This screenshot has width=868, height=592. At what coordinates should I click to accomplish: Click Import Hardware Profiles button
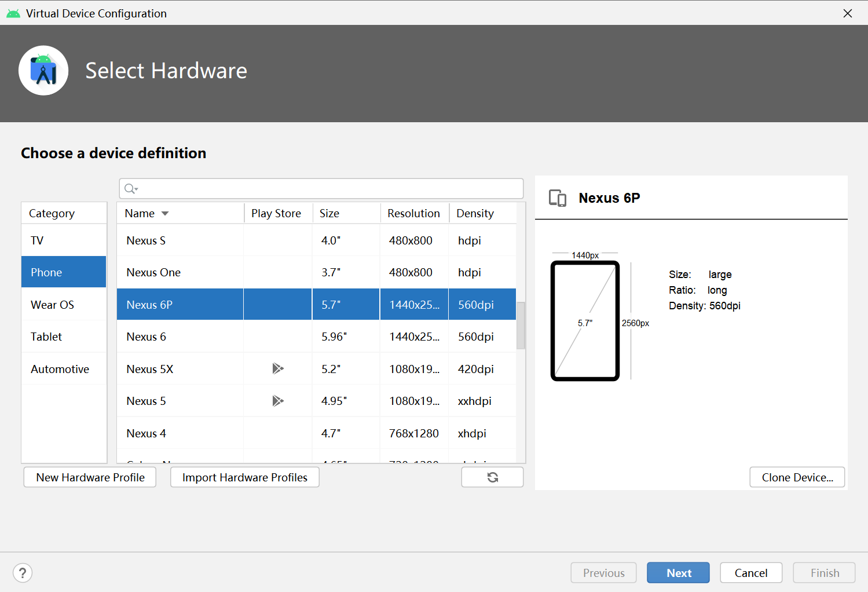(x=245, y=477)
